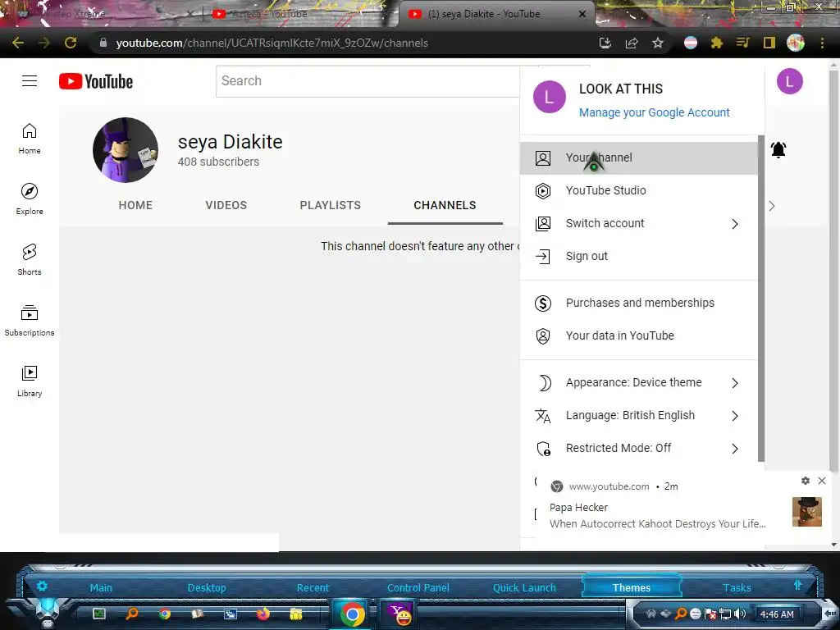This screenshot has width=840, height=630.
Task: Open the Tasks taskbar tab
Action: coord(737,587)
